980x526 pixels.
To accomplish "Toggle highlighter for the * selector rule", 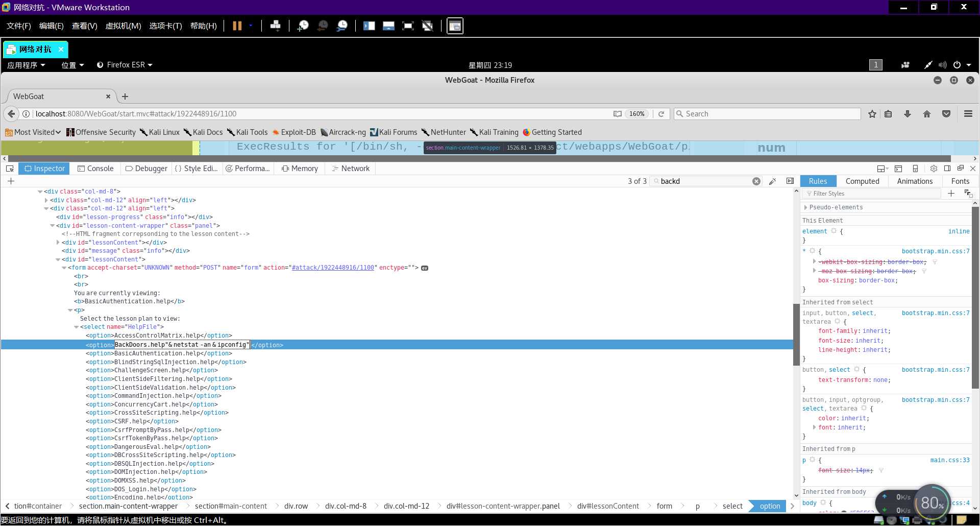I will click(813, 251).
